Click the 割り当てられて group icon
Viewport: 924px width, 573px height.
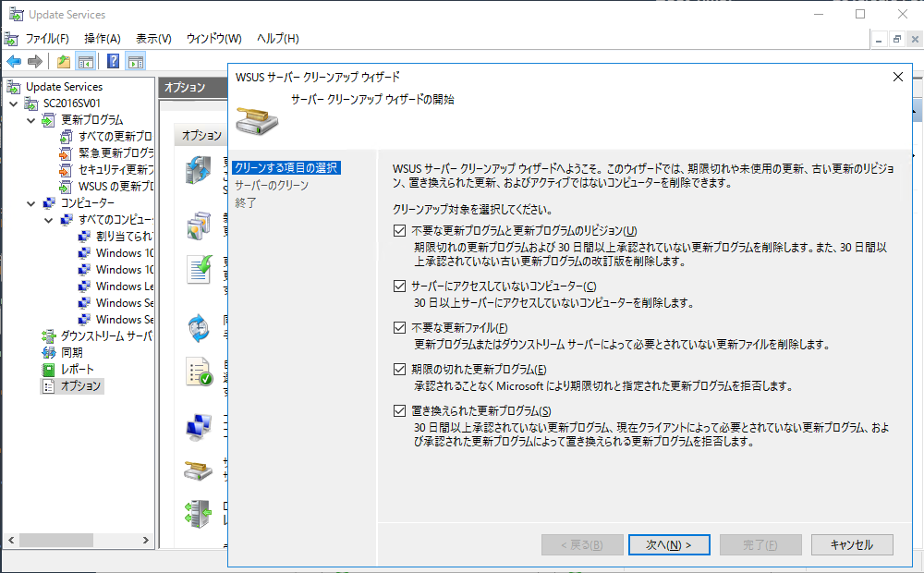(x=85, y=237)
